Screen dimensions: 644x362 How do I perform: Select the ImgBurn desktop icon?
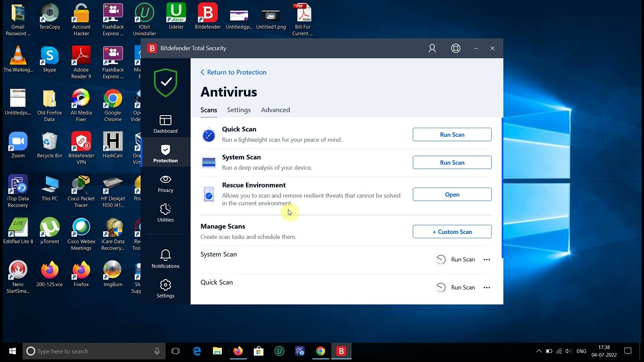(x=113, y=274)
